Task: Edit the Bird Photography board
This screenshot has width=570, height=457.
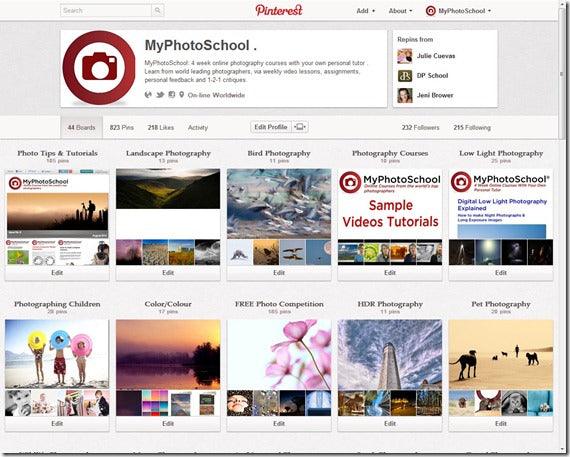Action: 279,273
